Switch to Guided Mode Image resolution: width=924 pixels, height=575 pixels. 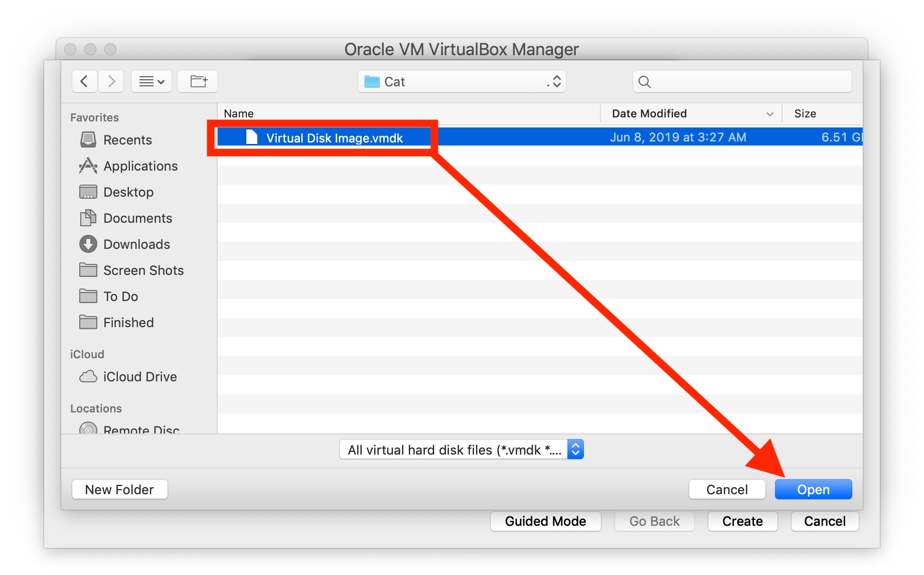545,521
